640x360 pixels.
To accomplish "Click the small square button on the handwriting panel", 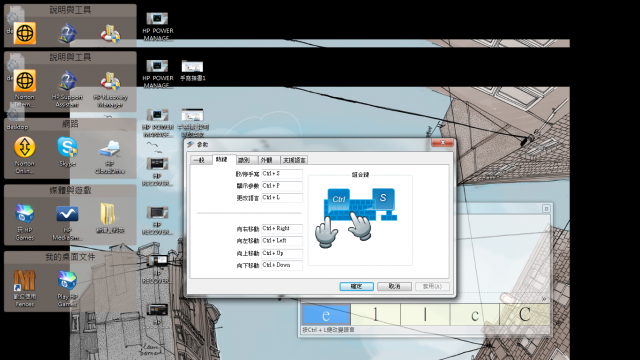I will (546, 209).
